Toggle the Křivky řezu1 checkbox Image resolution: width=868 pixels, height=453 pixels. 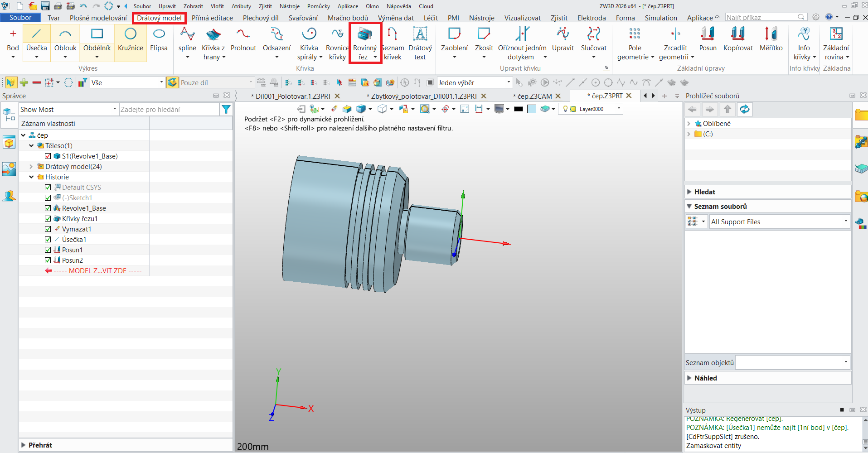[48, 219]
